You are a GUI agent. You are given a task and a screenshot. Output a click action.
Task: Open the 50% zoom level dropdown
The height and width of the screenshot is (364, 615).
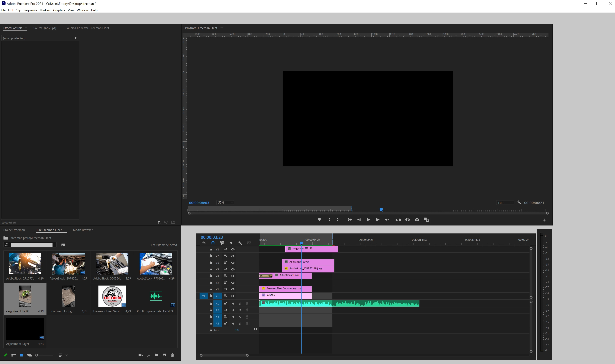pyautogui.click(x=225, y=203)
